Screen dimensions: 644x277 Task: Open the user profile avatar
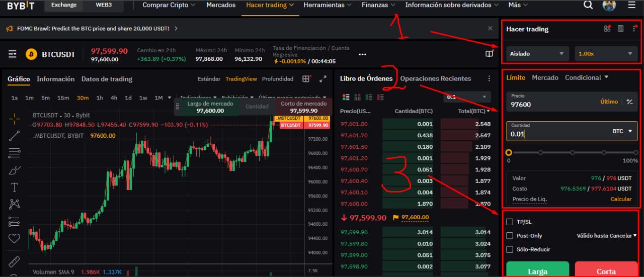click(x=609, y=5)
